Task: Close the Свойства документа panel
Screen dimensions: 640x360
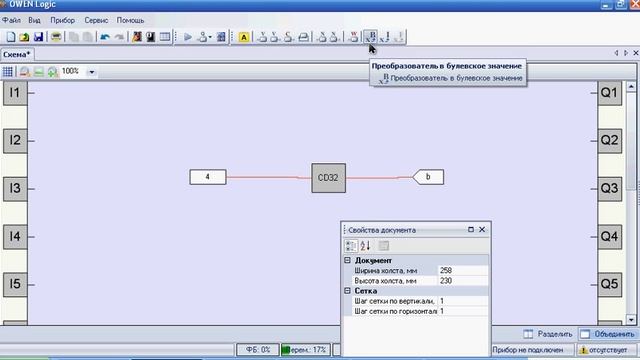Action: (x=482, y=230)
